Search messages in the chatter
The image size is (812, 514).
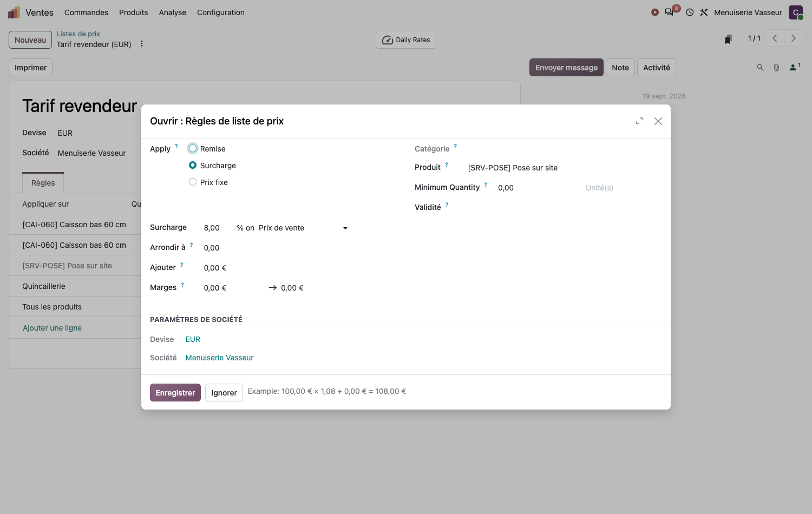point(760,68)
